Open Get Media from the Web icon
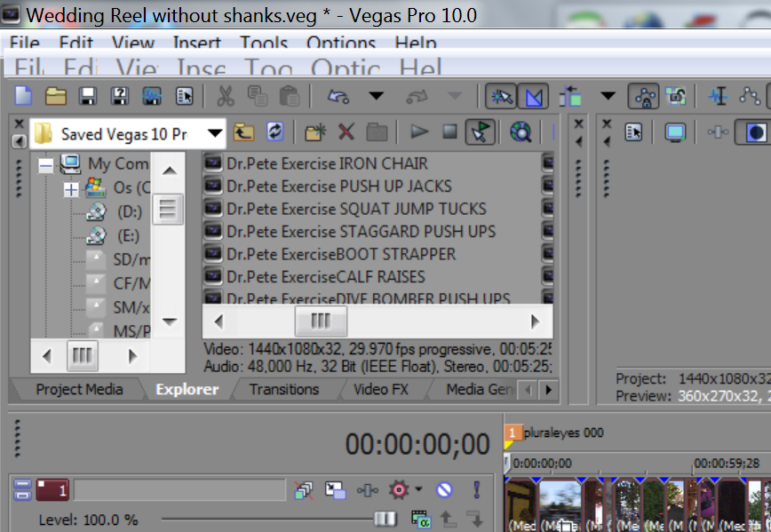This screenshot has width=771, height=532. tap(521, 132)
